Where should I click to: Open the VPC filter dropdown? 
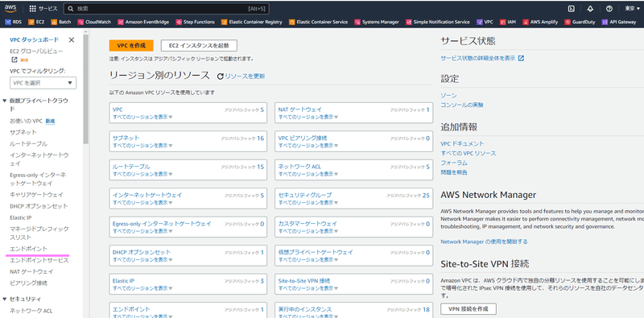point(43,83)
